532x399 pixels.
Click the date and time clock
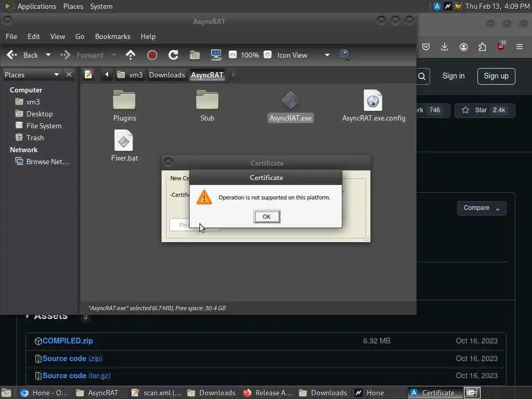(497, 6)
